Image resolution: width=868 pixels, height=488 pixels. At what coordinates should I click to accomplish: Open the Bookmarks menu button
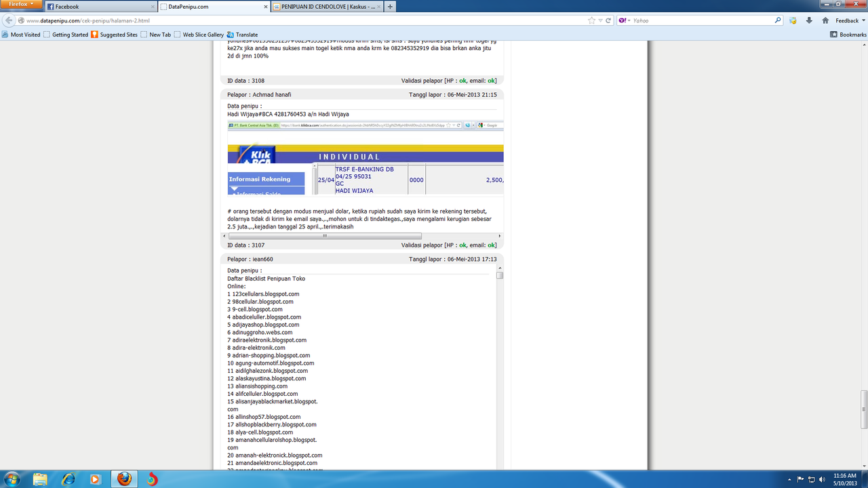(x=848, y=35)
